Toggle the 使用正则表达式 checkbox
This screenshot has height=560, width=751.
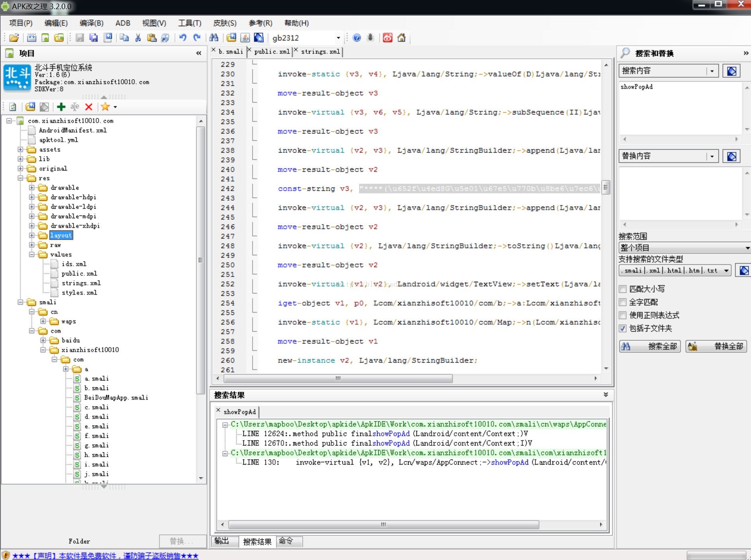point(623,315)
